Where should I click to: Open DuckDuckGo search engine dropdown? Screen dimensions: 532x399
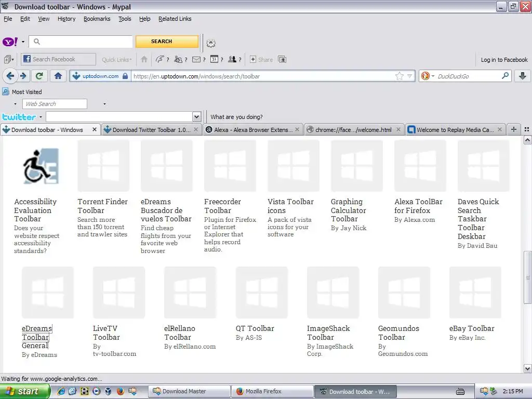pyautogui.click(x=433, y=76)
